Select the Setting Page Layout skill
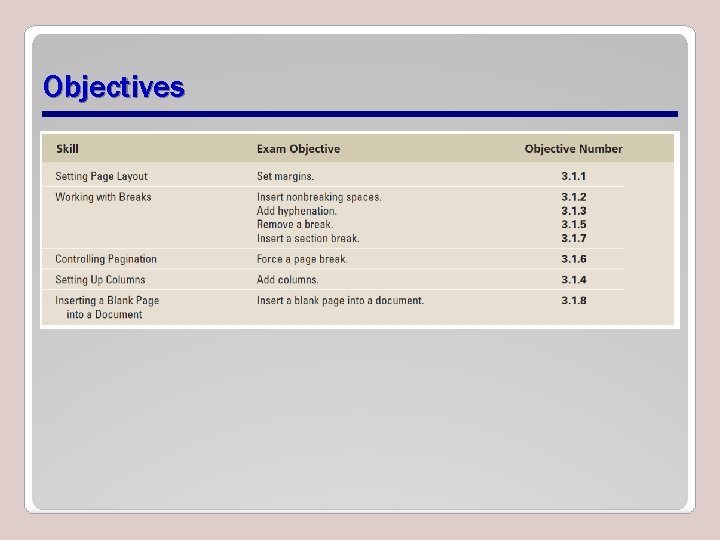 pyautogui.click(x=101, y=176)
